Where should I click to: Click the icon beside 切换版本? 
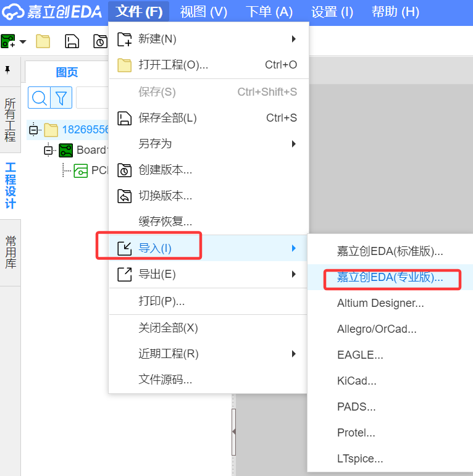[x=124, y=196]
